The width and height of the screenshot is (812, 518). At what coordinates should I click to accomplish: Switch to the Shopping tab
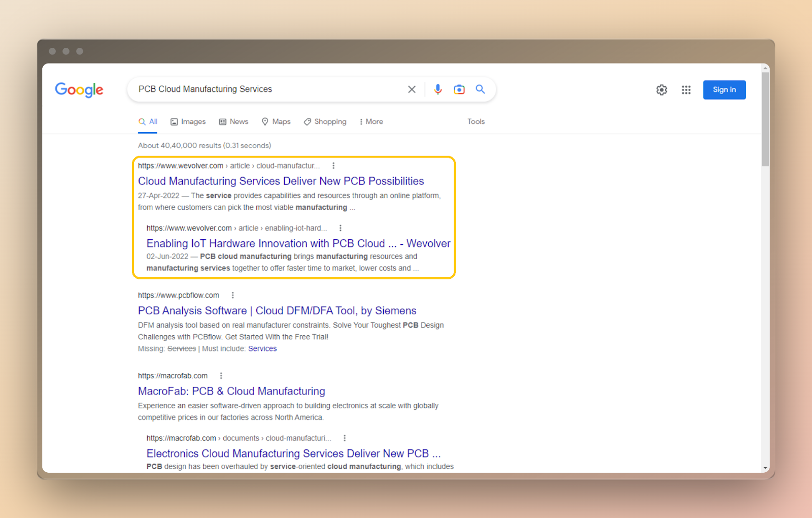(x=325, y=122)
